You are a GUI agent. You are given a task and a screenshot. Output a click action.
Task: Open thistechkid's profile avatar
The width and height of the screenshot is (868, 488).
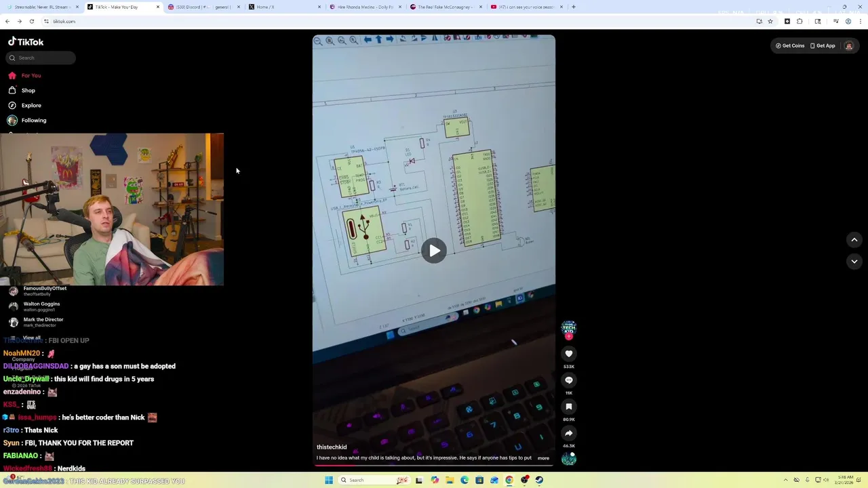pyautogui.click(x=569, y=328)
